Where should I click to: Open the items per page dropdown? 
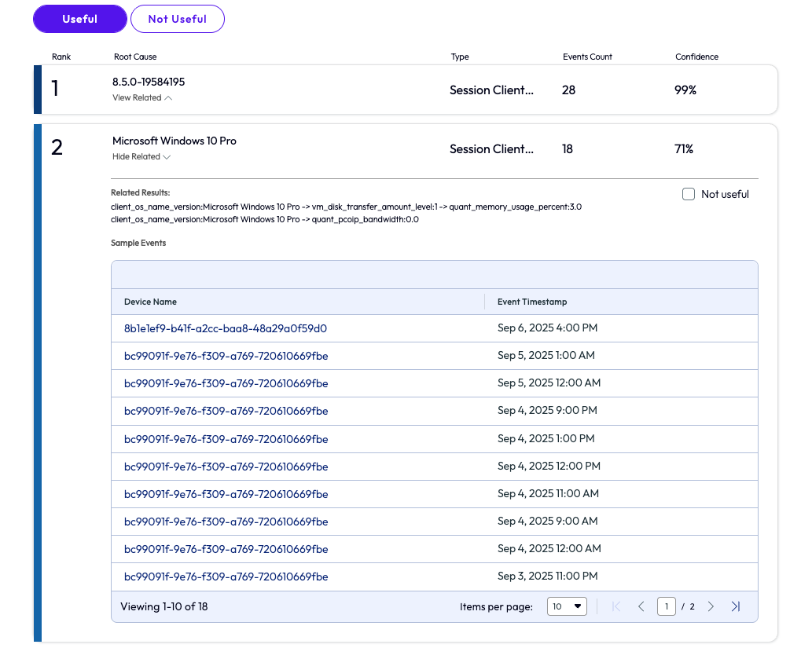pos(566,606)
